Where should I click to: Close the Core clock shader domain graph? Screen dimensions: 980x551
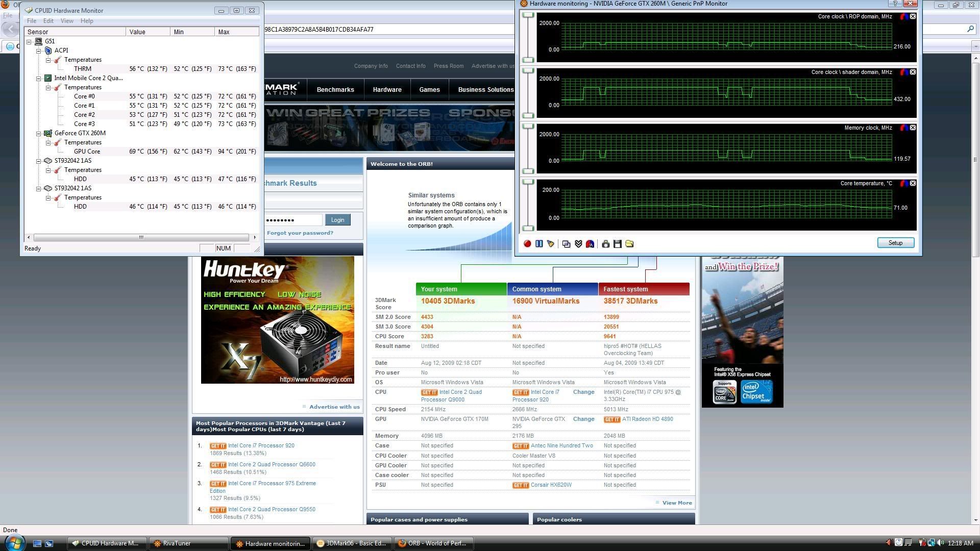click(x=913, y=72)
